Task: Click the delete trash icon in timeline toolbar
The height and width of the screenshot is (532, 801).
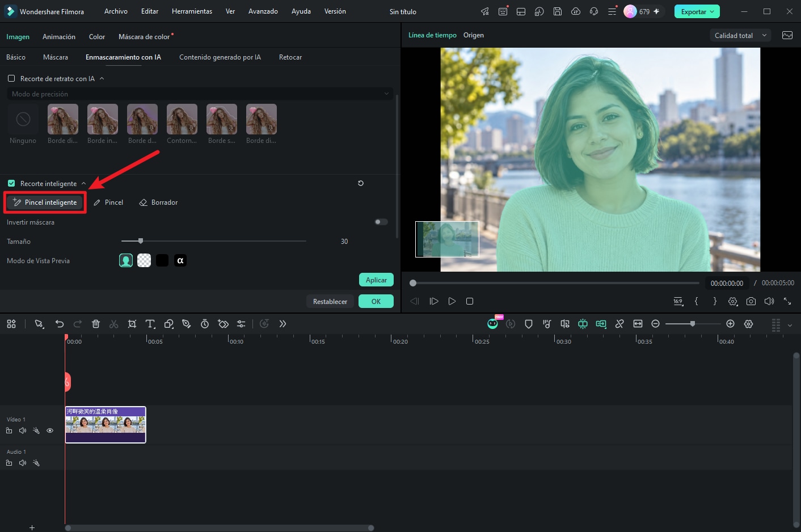Action: tap(96, 324)
